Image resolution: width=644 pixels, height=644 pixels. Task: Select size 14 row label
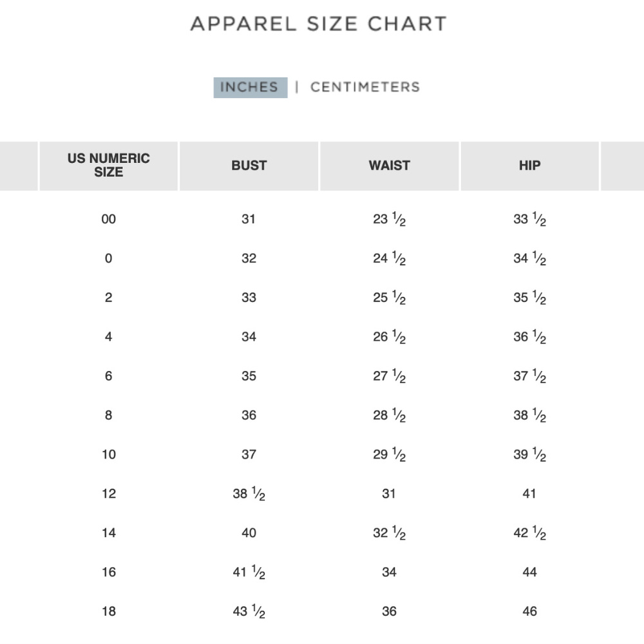tap(109, 533)
